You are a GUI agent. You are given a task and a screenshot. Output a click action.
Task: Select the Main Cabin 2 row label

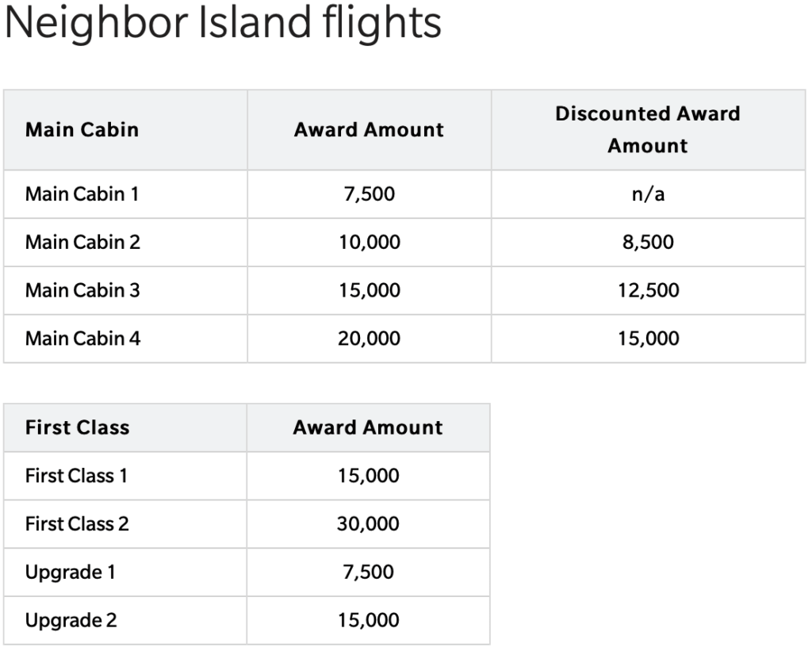[x=82, y=243]
